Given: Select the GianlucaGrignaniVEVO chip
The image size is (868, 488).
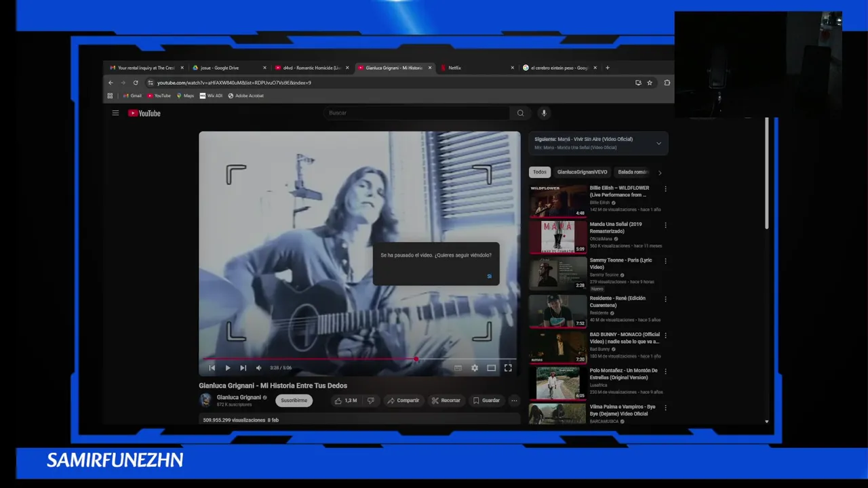Looking at the screenshot, I should (582, 172).
